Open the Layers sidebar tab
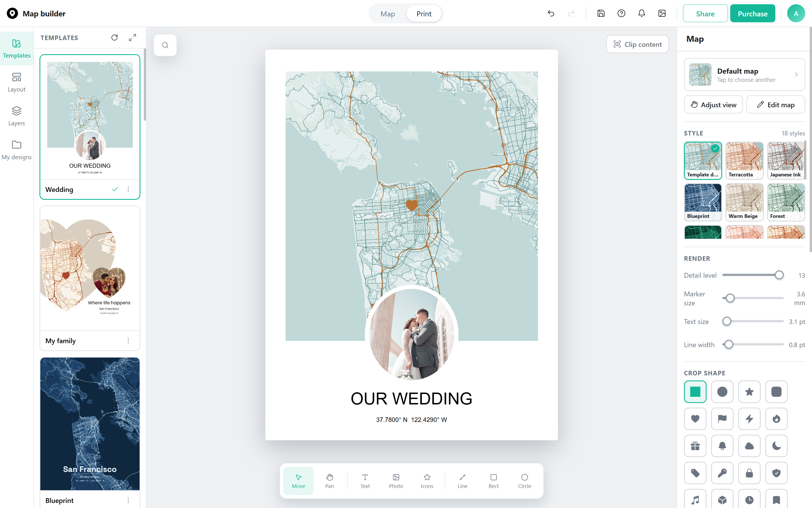Image resolution: width=812 pixels, height=508 pixels. coord(16,116)
